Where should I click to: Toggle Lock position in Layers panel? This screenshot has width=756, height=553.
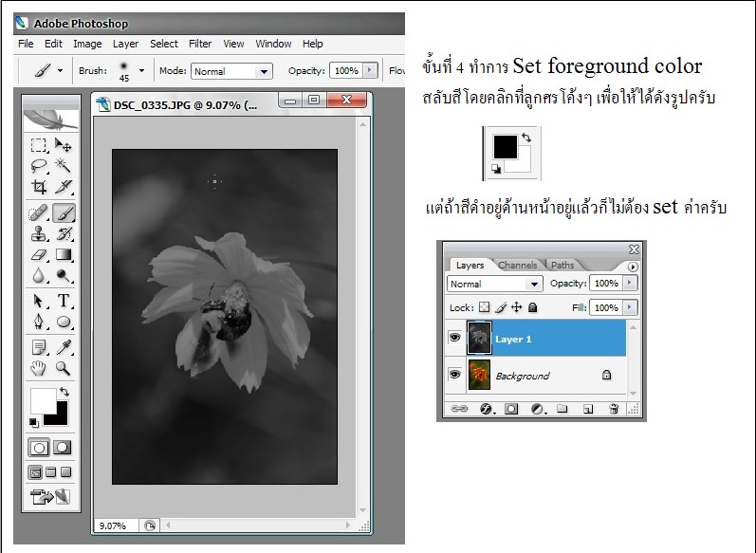pyautogui.click(x=516, y=307)
